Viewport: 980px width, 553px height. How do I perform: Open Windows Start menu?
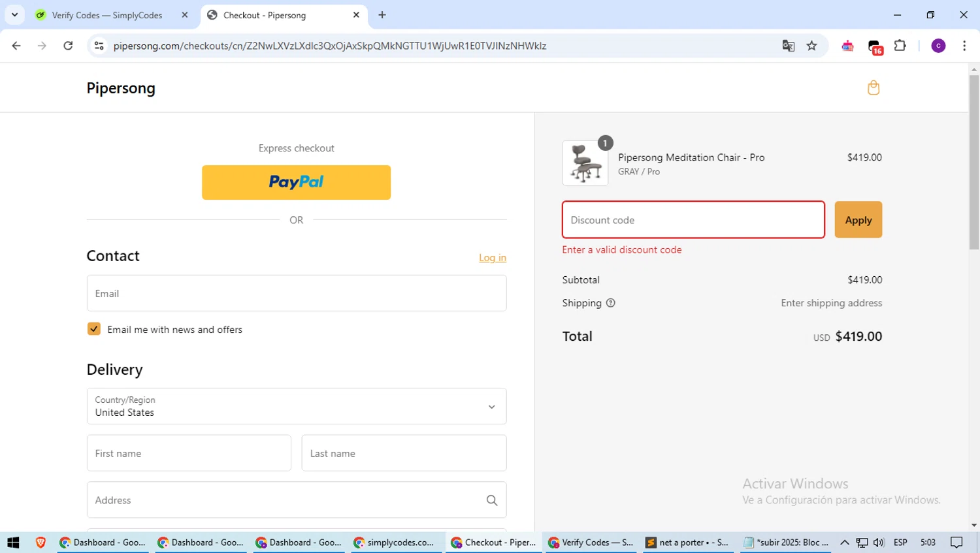pyautogui.click(x=13, y=543)
